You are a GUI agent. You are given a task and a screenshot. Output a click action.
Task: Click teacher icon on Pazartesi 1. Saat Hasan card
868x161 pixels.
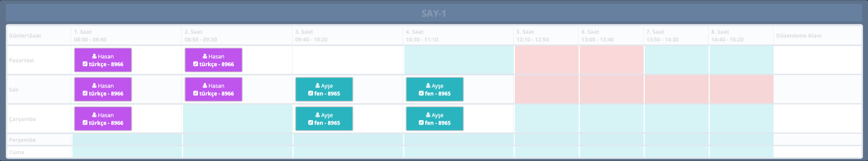coord(94,56)
